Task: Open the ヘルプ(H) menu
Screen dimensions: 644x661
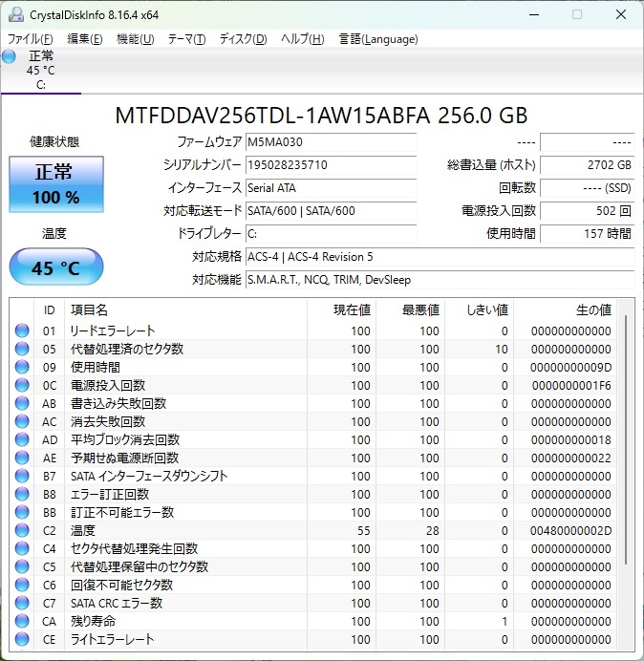Action: click(303, 39)
